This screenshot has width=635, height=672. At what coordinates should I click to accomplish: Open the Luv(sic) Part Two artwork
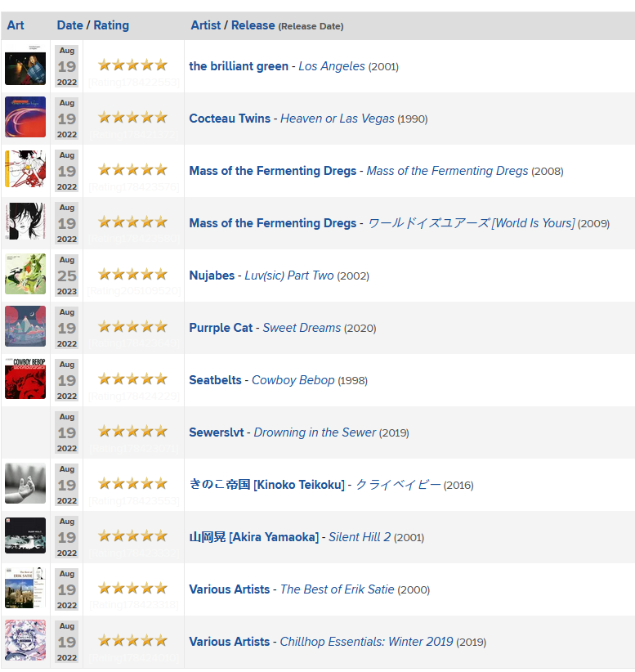[25, 274]
